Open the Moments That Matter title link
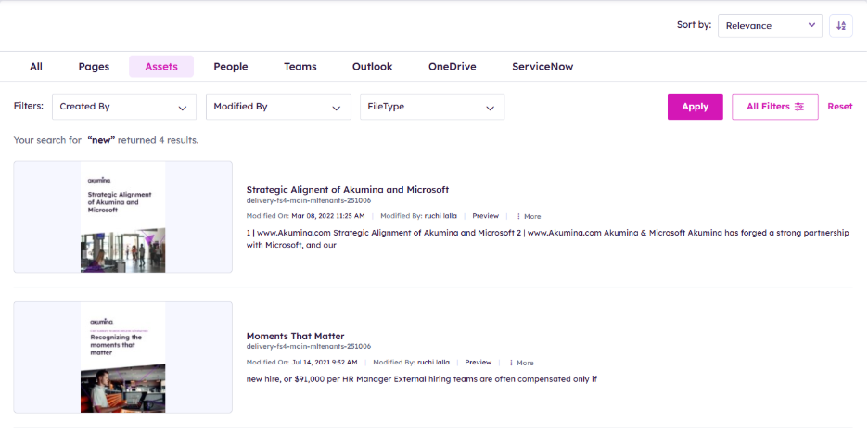Screen dimensions: 868x434 click(295, 336)
